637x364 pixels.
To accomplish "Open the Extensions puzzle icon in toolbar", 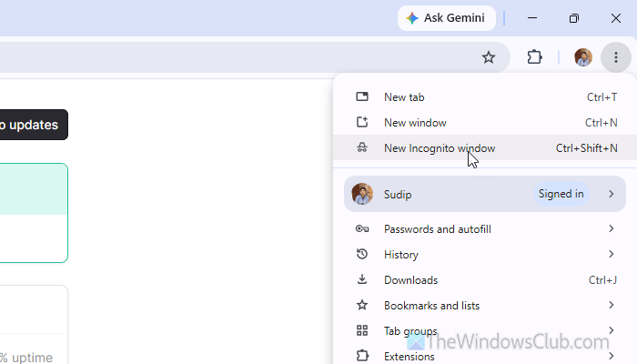I will (x=535, y=57).
